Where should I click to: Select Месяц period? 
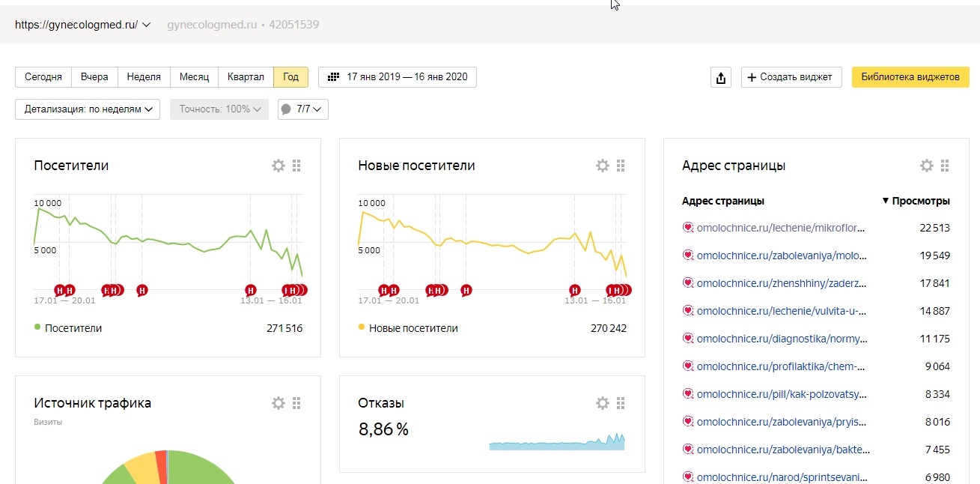(x=194, y=77)
